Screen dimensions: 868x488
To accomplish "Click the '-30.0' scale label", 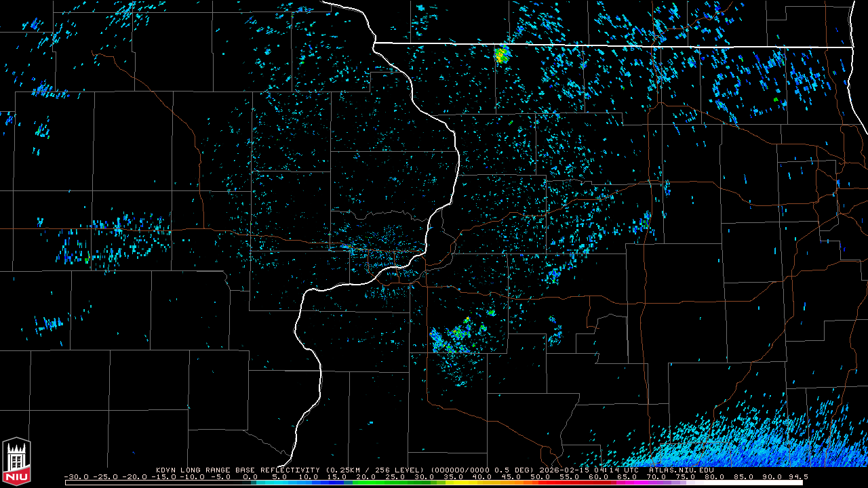I will point(76,476).
